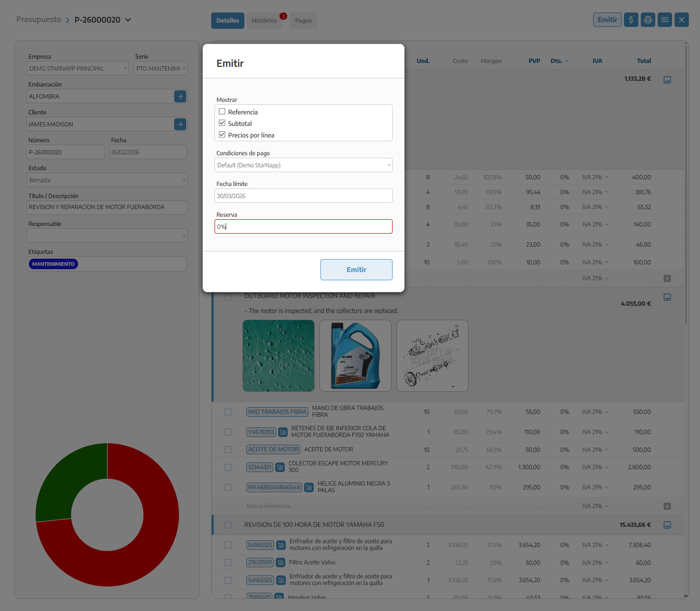Click image icon for the 15.433,66 € section
The image size is (700, 611).
667,525
